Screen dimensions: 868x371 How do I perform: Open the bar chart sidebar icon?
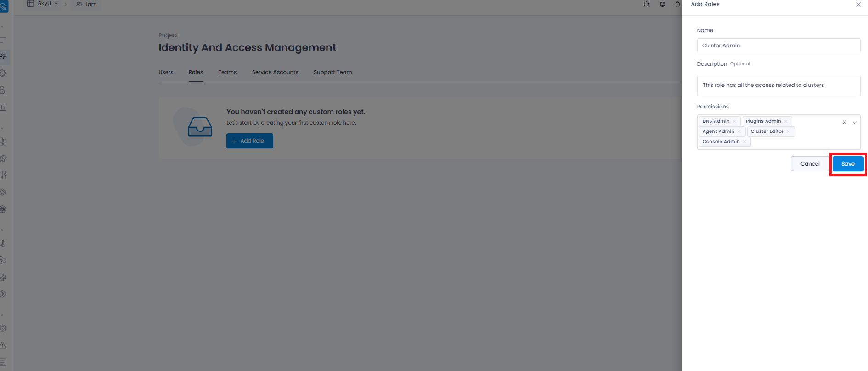coord(3,107)
